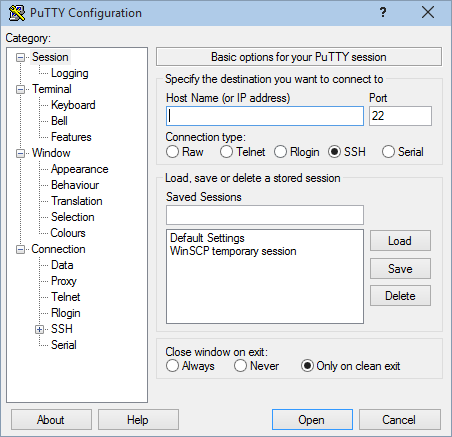452x437 pixels.
Task: Click the Cancel button
Action: click(400, 420)
